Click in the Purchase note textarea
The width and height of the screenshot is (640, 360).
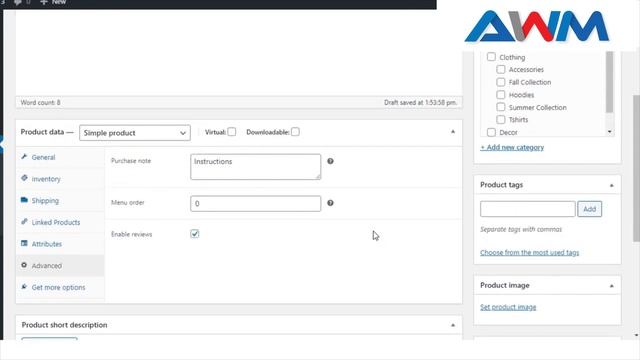[256, 167]
